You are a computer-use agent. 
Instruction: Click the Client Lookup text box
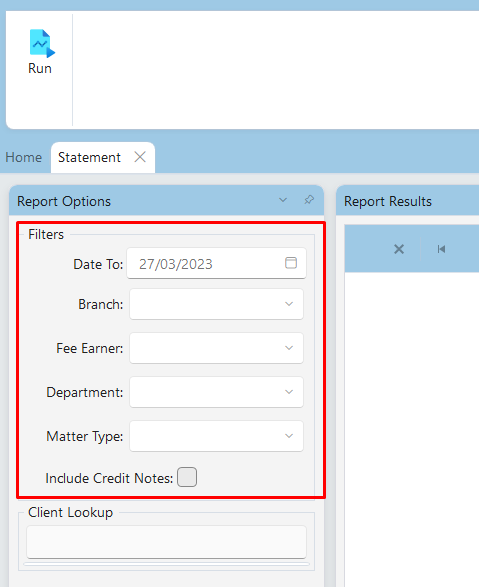166,542
